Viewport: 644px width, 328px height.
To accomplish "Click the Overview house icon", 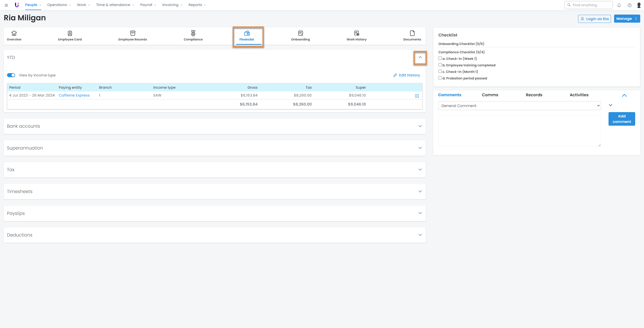I will [14, 33].
